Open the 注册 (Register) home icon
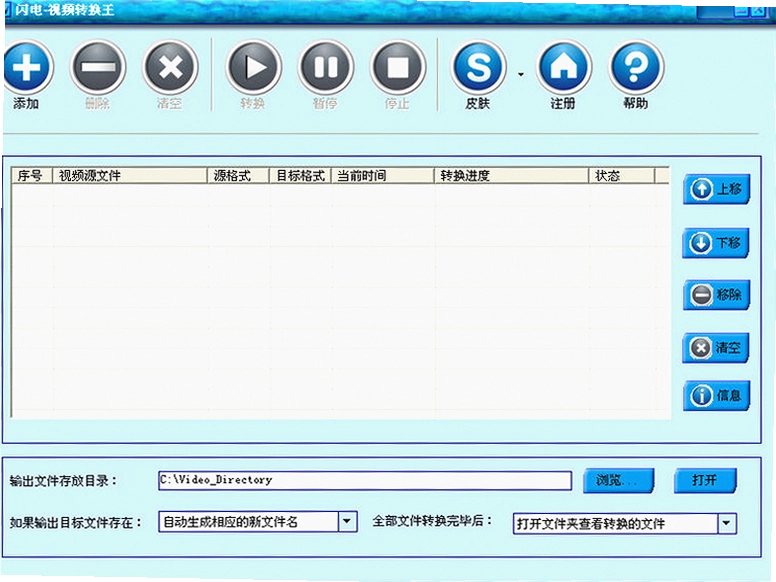The width and height of the screenshot is (776, 582). pyautogui.click(x=564, y=67)
